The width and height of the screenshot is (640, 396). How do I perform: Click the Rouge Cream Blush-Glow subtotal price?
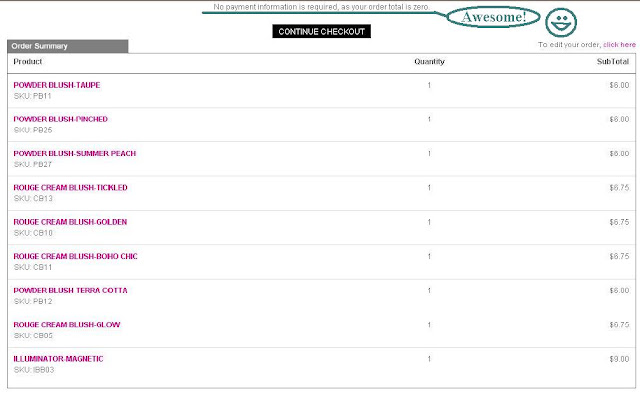(x=619, y=325)
